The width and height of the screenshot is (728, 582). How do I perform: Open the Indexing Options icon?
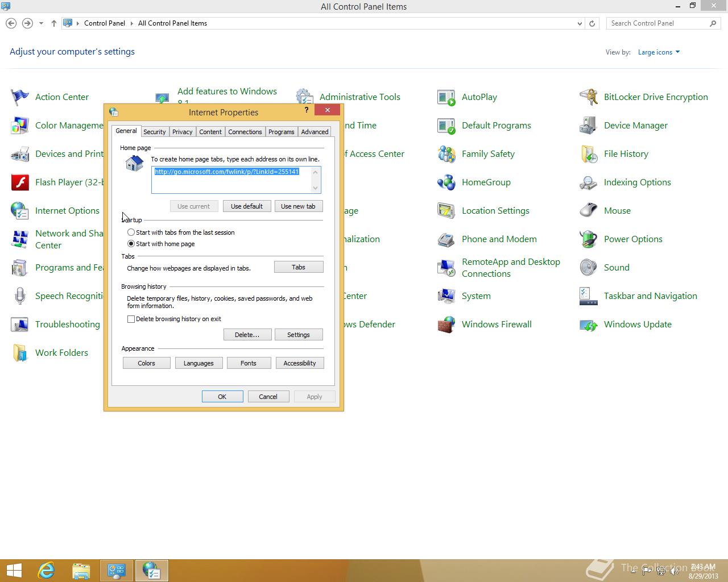(589, 182)
